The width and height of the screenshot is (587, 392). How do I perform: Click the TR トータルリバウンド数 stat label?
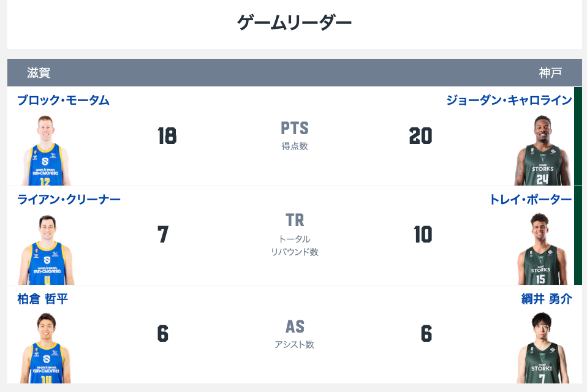pos(295,235)
